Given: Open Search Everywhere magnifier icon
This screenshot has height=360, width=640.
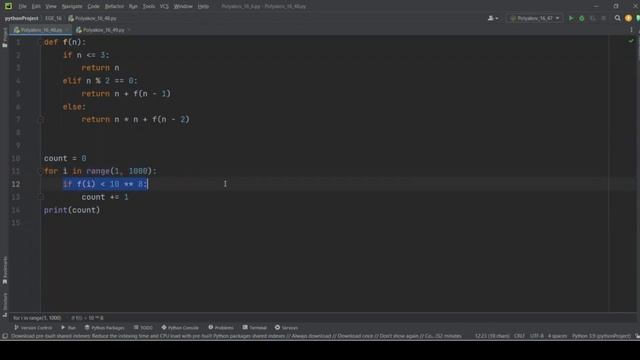Looking at the screenshot, I should pyautogui.click(x=618, y=18).
